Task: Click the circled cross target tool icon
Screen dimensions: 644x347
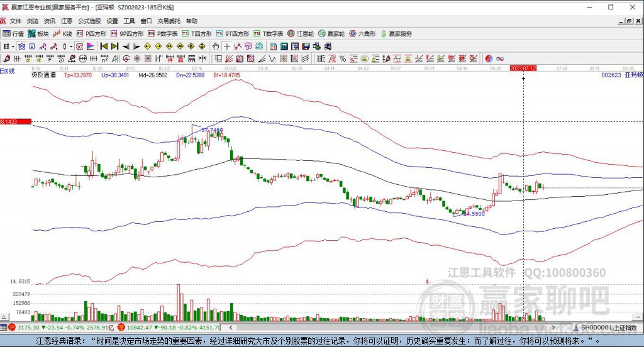Action: [126, 58]
